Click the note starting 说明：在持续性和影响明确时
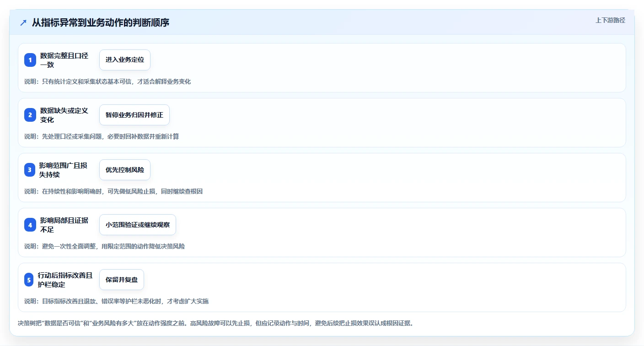This screenshot has height=346, width=644. tap(113, 191)
